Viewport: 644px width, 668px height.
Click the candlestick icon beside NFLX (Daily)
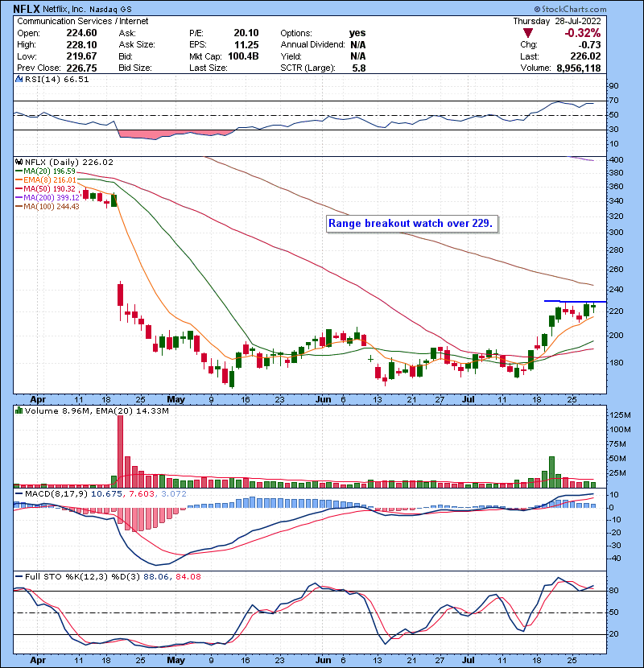pyautogui.click(x=19, y=163)
